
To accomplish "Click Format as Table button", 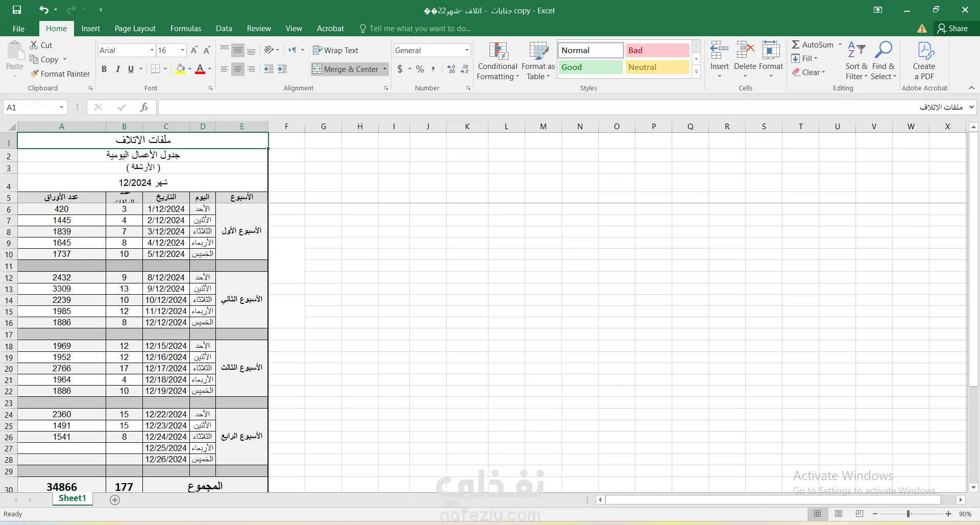I will click(x=538, y=61).
